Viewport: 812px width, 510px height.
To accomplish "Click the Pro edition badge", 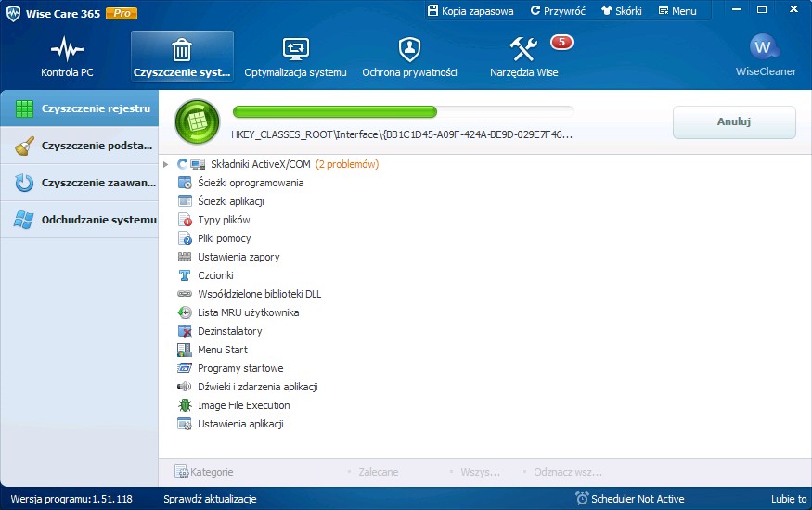I will coord(122,14).
